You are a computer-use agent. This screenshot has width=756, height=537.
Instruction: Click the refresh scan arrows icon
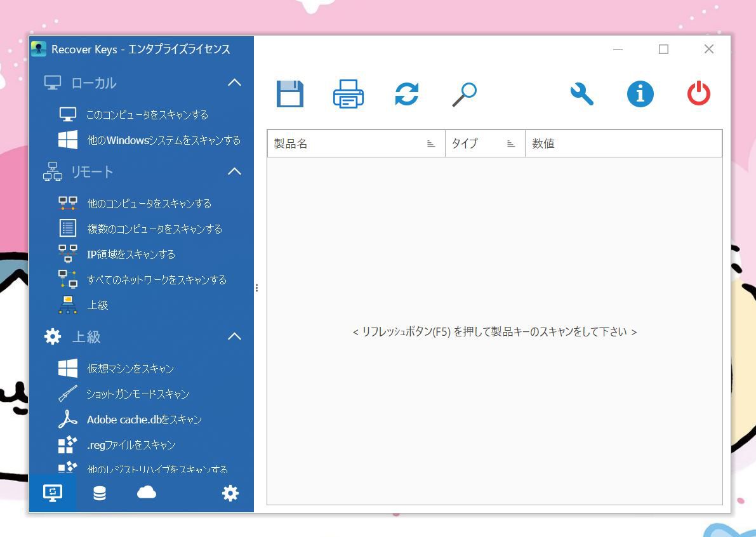(406, 93)
